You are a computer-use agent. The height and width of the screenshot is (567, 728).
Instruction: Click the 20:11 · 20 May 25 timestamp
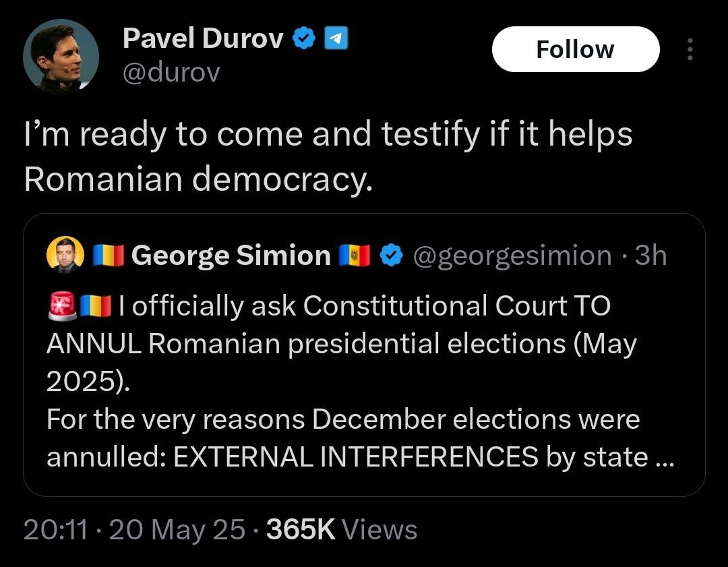133,530
